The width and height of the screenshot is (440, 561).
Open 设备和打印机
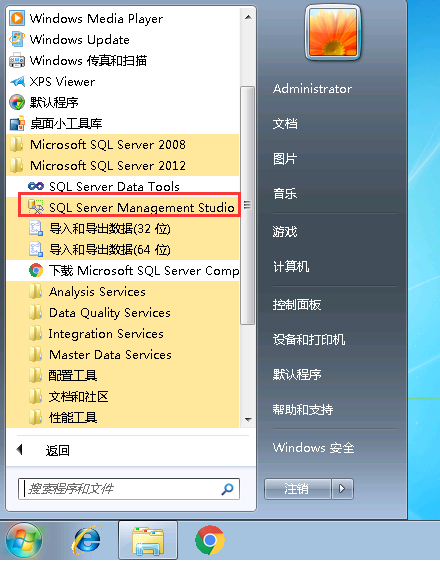point(309,340)
